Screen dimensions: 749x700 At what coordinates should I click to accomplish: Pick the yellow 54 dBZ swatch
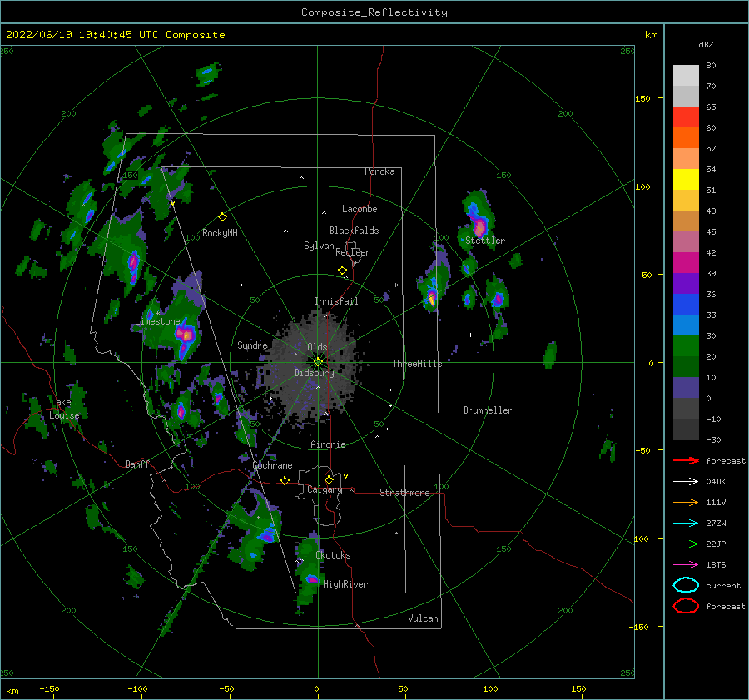coord(686,179)
